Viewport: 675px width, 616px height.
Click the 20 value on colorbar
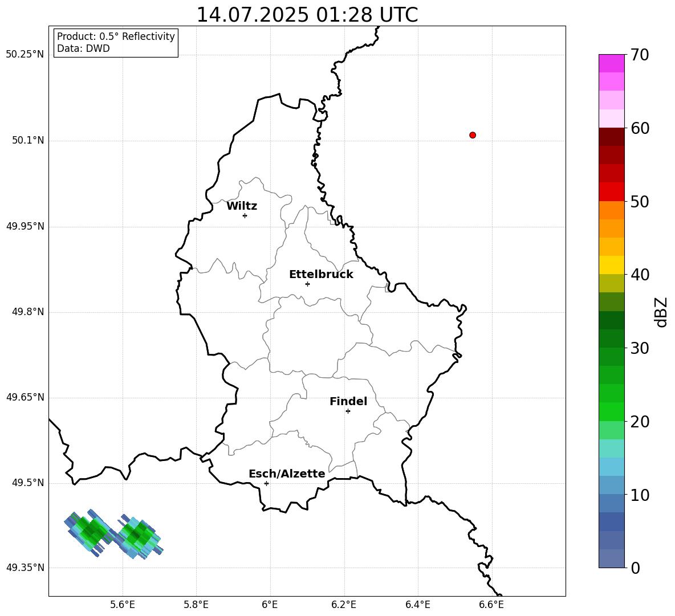[x=640, y=422]
